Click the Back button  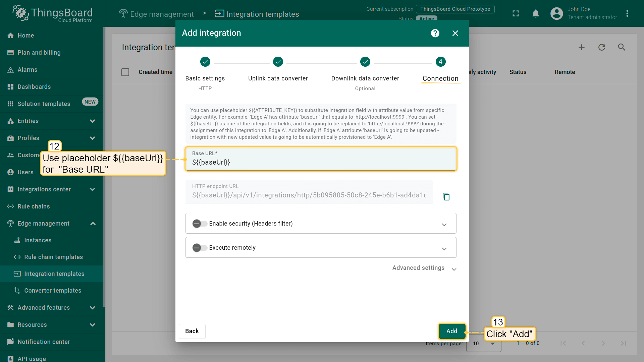(192, 331)
